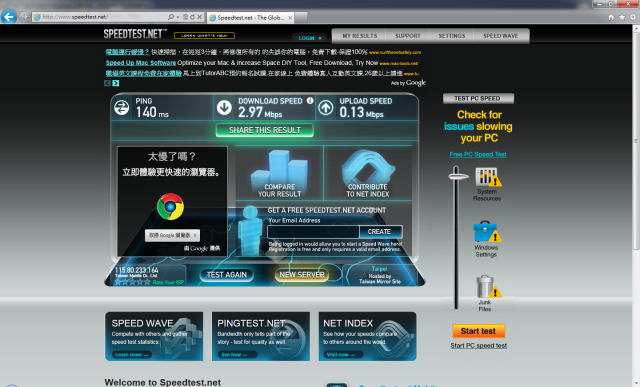Click the CONTRIBUTE TO NET INDEX tile
This screenshot has width=640, height=387.
[368, 173]
